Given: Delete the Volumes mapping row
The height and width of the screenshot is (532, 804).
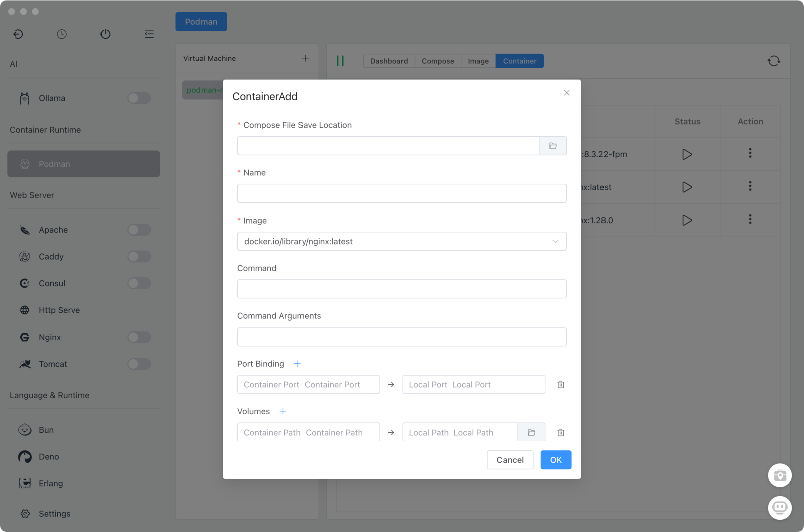Looking at the screenshot, I should (561, 433).
